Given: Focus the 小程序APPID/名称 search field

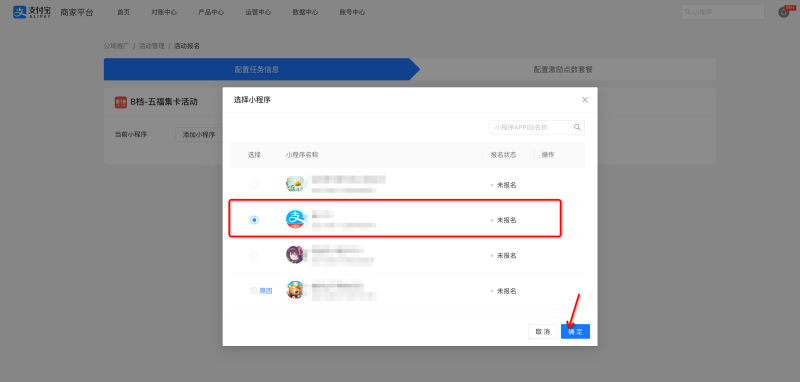Looking at the screenshot, I should pos(537,128).
